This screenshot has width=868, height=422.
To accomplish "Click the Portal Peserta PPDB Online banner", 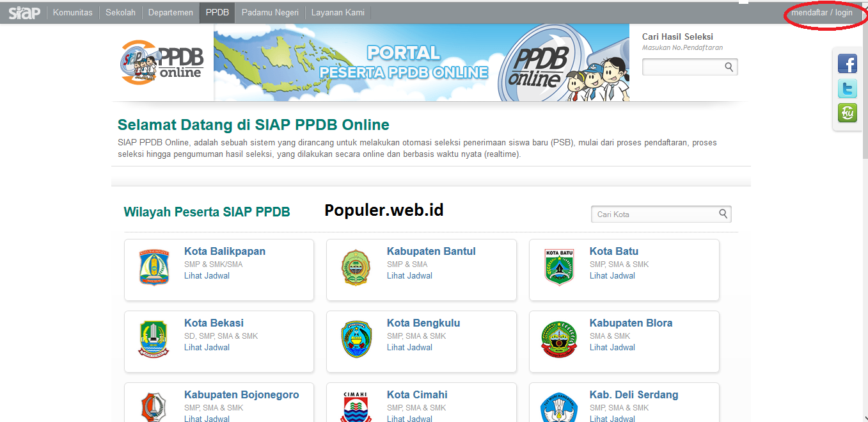I will pos(422,63).
